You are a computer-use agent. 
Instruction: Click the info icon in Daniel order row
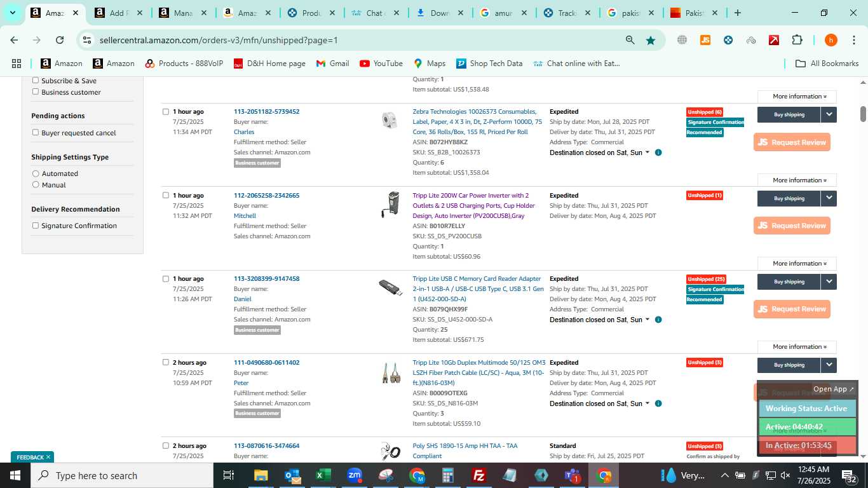tap(658, 320)
